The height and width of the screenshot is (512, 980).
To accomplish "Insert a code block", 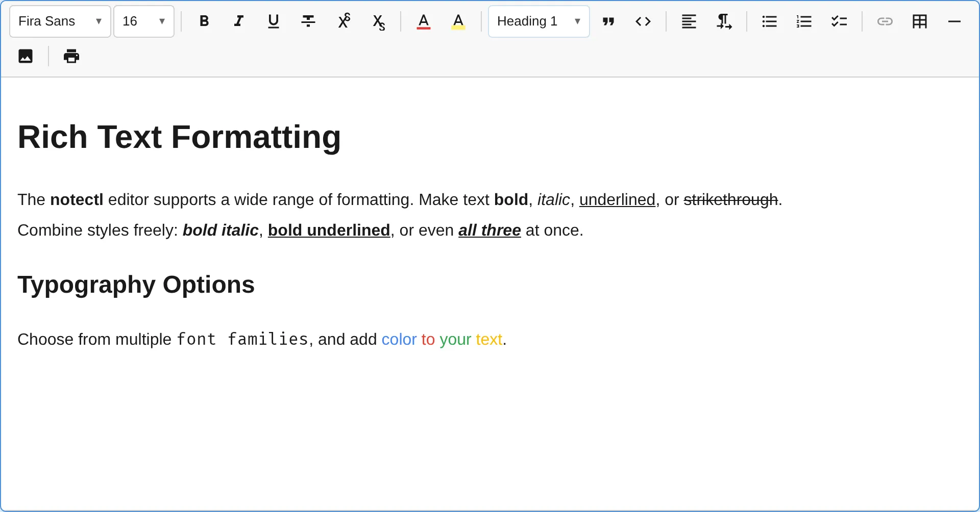I will [x=643, y=21].
